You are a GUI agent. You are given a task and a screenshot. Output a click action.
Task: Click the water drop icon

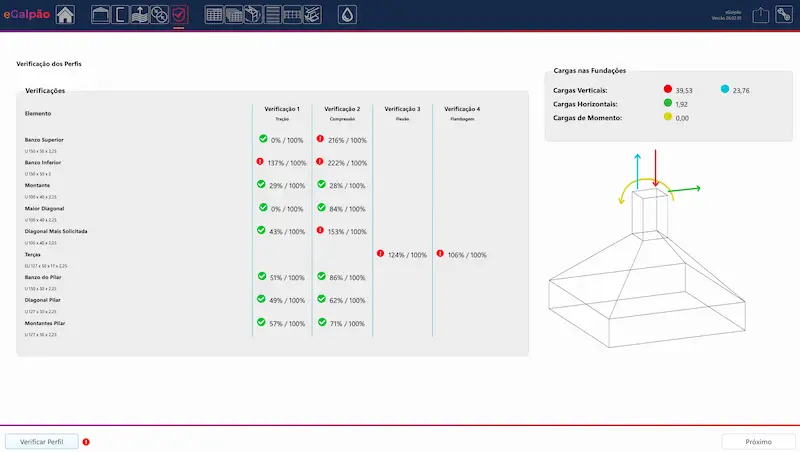coord(346,15)
